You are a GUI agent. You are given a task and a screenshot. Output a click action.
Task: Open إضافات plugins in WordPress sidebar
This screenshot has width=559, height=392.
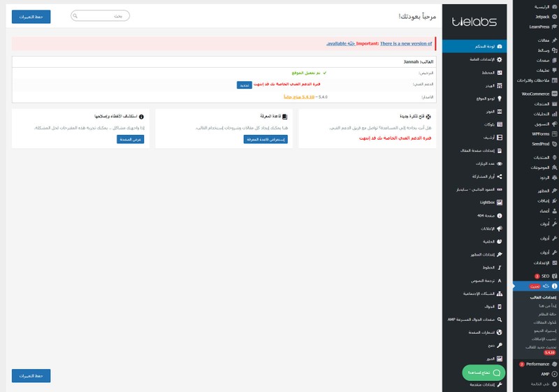[x=536, y=201]
